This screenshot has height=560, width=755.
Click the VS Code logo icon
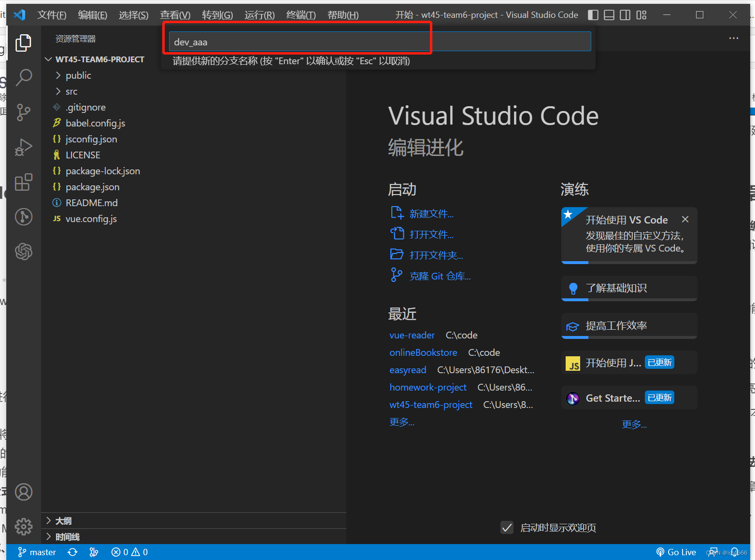(19, 15)
